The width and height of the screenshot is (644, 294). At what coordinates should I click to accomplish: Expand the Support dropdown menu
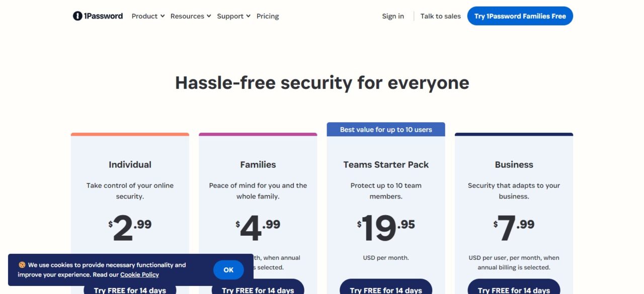click(234, 16)
